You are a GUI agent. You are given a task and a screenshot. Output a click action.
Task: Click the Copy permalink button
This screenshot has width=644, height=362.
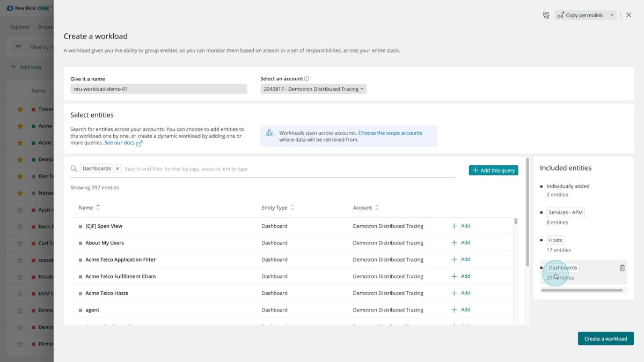point(580,15)
